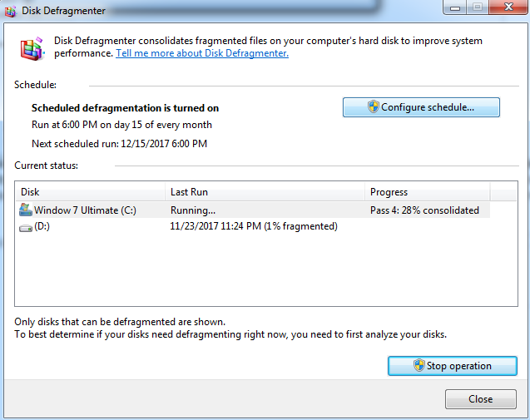This screenshot has width=530, height=420.
Task: Sort by the Last Run column header
Action: click(265, 192)
